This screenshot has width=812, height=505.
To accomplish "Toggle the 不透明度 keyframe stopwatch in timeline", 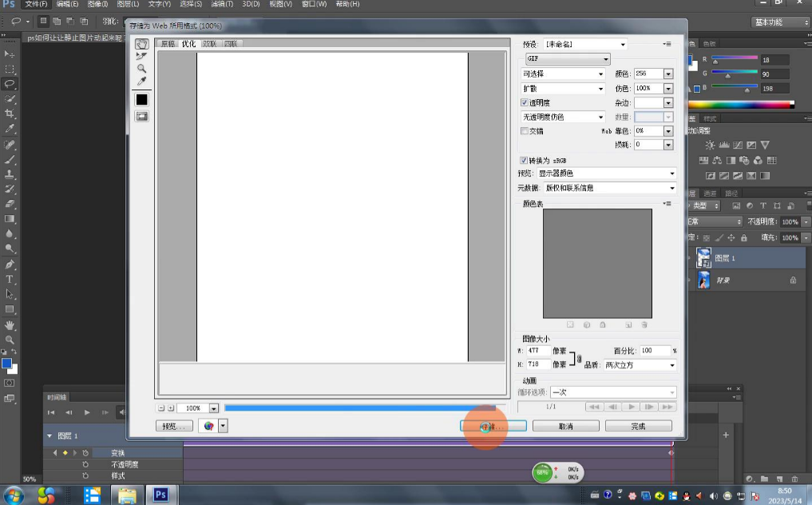I will coord(85,464).
